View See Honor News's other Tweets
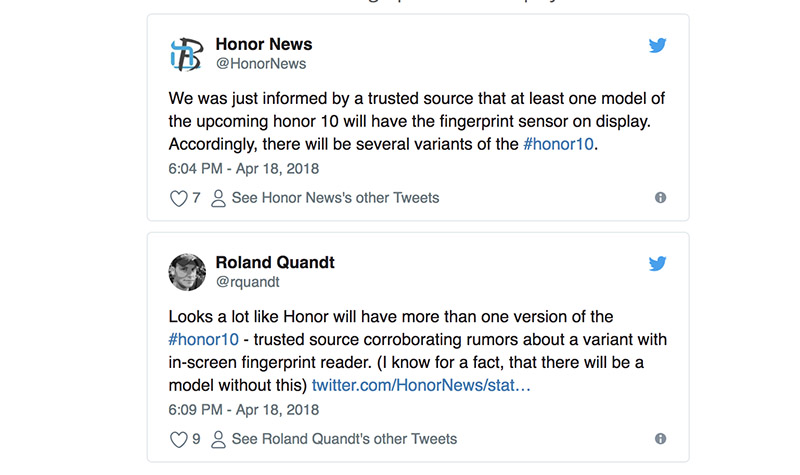 pyautogui.click(x=335, y=198)
